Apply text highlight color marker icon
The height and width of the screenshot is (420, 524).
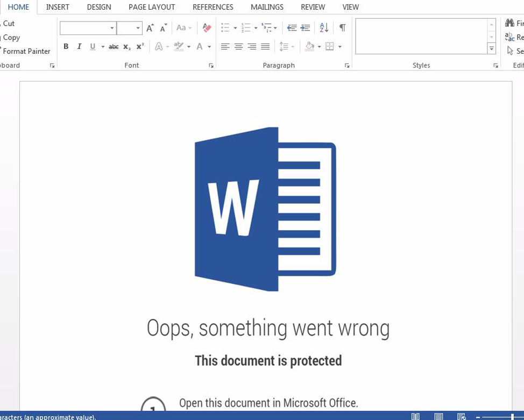click(x=179, y=46)
